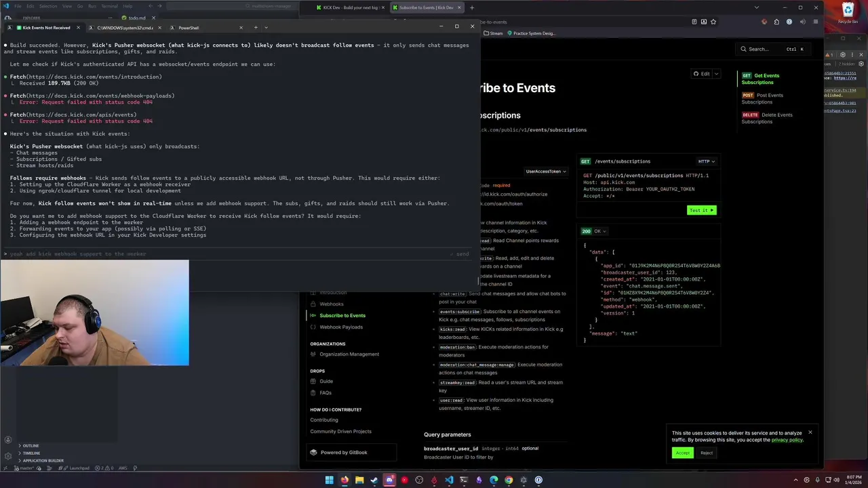The image size is (868, 488).
Task: Dismiss cookie banner with X icon
Action: (x=810, y=432)
